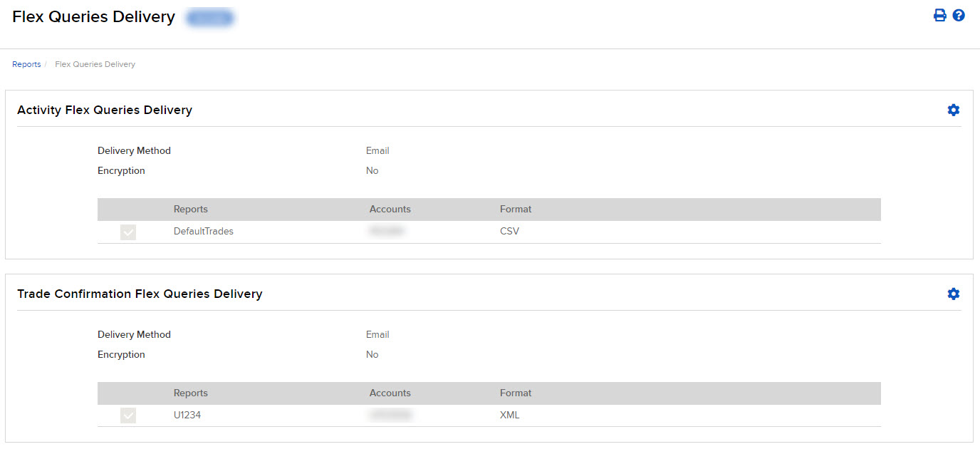Viewport: 980px width, 449px height.
Task: Navigate to Reports via the breadcrumb
Action: click(x=26, y=63)
